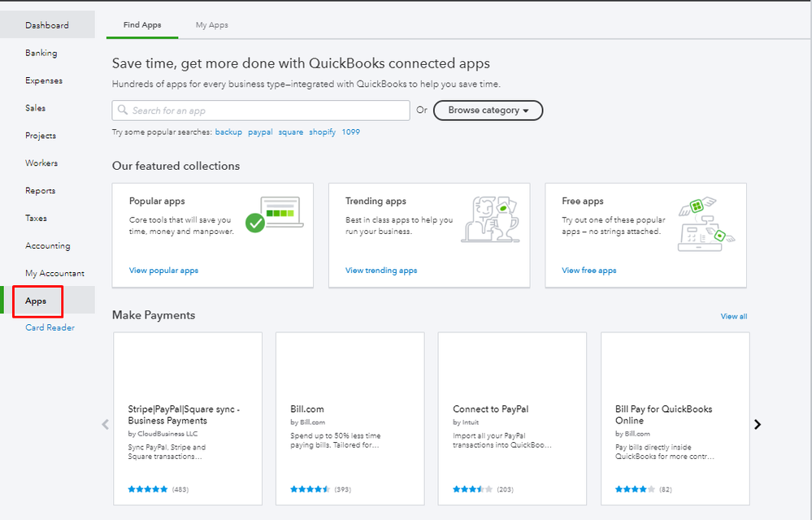Image resolution: width=812 pixels, height=520 pixels.
Task: Open the View popular apps link
Action: 163,271
